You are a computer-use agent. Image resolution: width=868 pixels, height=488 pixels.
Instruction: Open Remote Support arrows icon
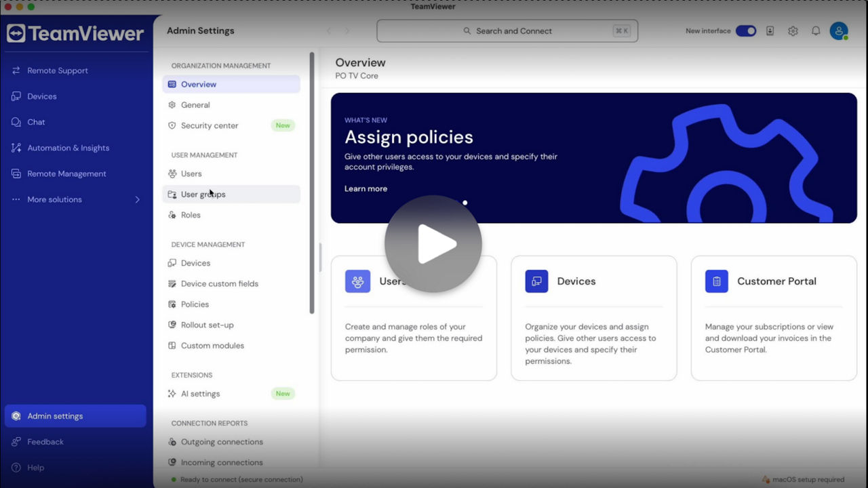point(16,70)
